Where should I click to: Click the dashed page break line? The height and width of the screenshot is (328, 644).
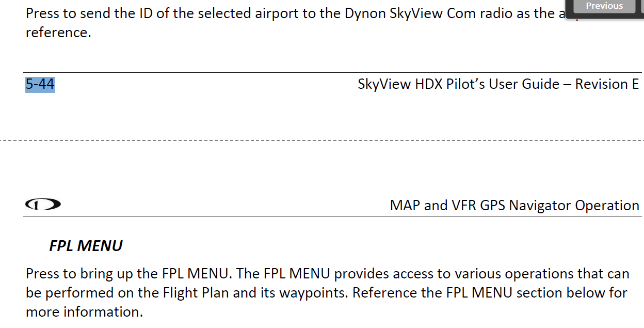[x=322, y=140]
